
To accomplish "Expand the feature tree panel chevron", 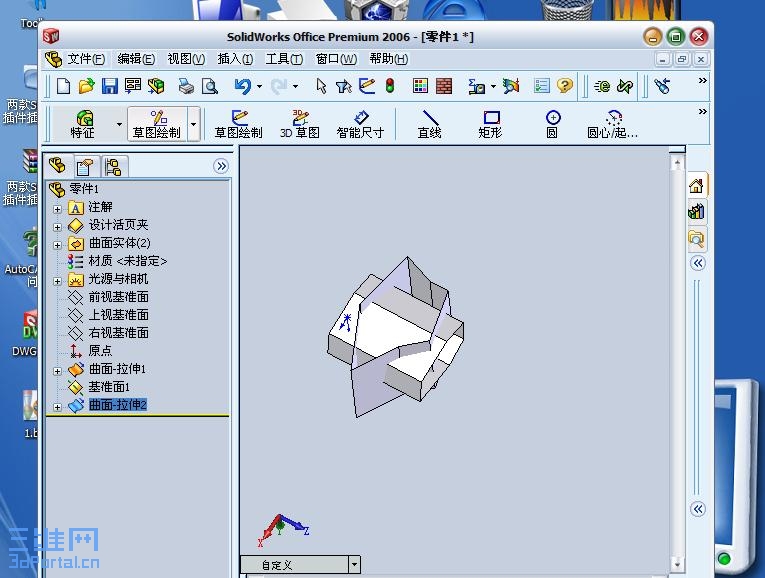I will [x=221, y=166].
